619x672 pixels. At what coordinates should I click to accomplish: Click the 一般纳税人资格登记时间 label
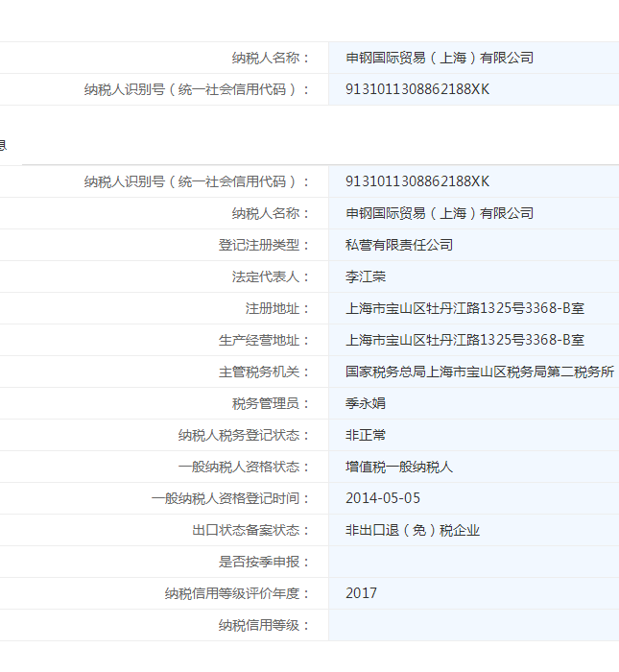click(230, 498)
